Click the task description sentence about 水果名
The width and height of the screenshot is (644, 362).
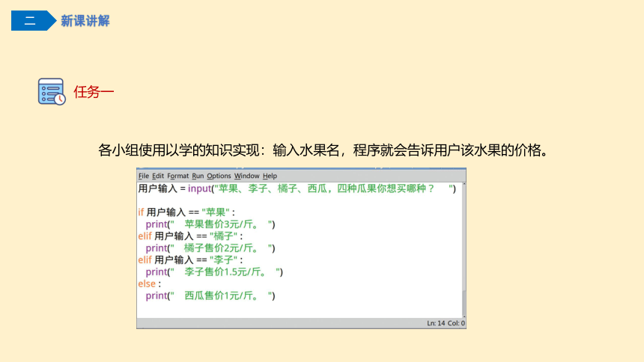(x=323, y=150)
